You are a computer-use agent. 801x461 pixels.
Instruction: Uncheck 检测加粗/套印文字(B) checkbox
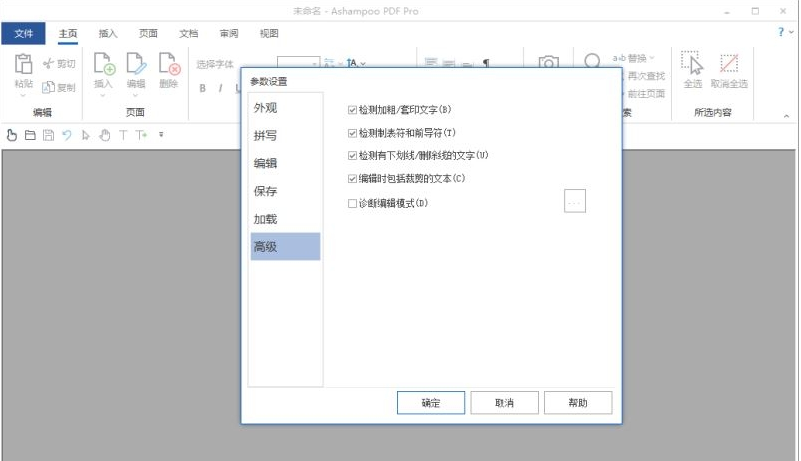pyautogui.click(x=352, y=110)
